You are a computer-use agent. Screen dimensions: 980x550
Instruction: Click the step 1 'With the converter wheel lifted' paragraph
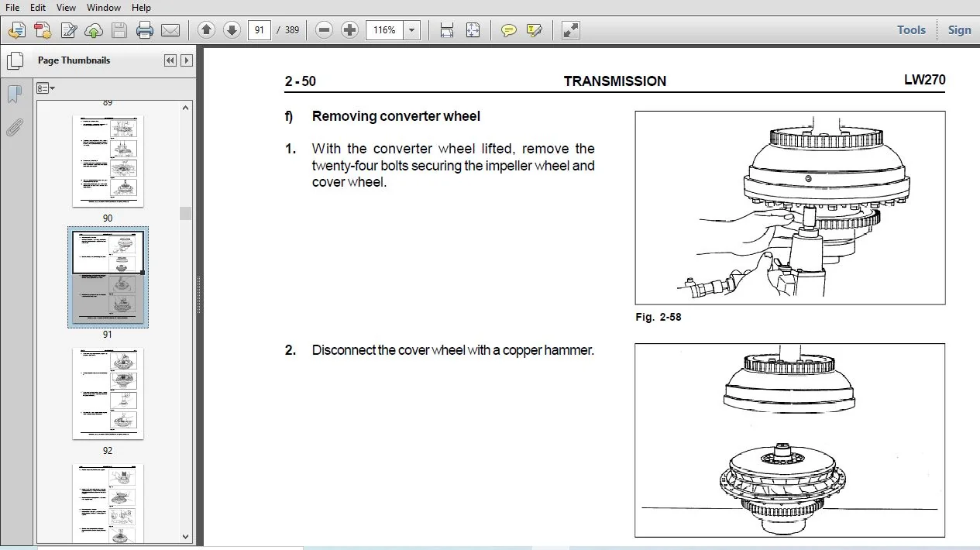click(x=453, y=165)
